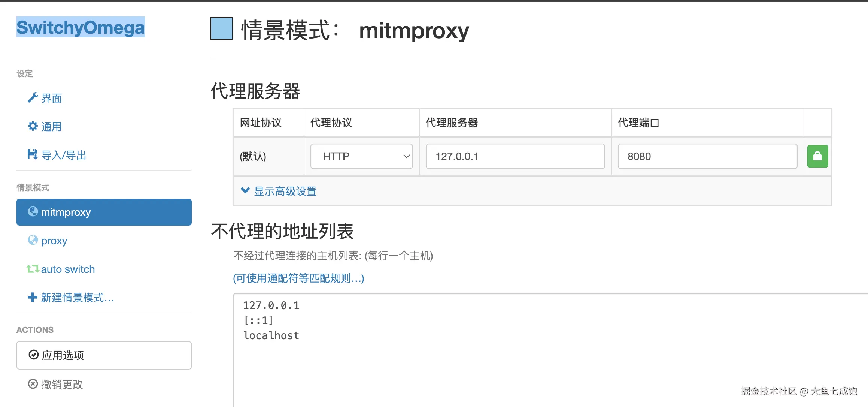Click the globe icon next to proxy
The width and height of the screenshot is (868, 407).
pos(33,240)
